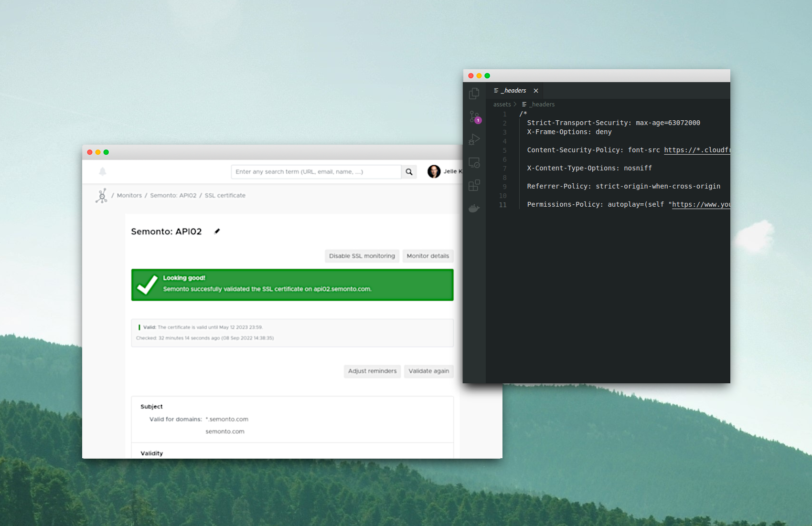Run a search via the magnifier icon
Screen dimensions: 812x526
[408, 171]
